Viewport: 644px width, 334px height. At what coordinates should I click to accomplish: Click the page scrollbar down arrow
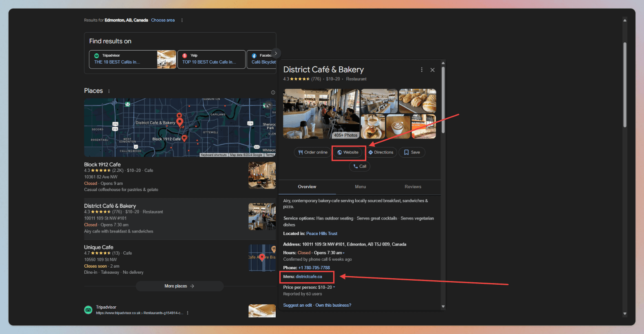(x=624, y=314)
